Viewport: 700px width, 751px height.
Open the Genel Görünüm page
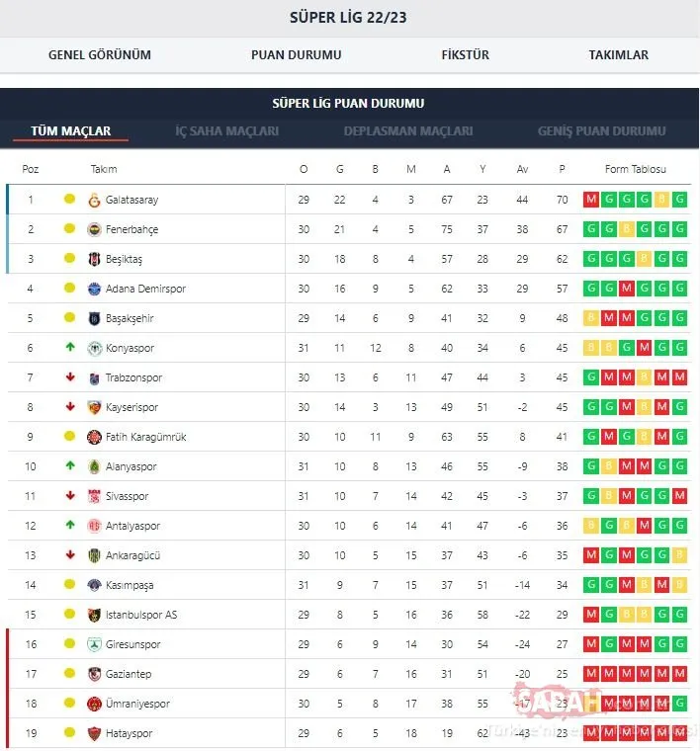tap(100, 55)
